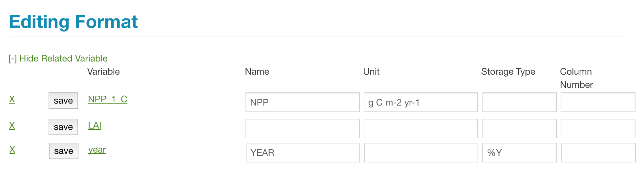Screen dimensions: 644x169
Task: Focus the Storage Type field for NPP_1_C
Action: tap(519, 102)
